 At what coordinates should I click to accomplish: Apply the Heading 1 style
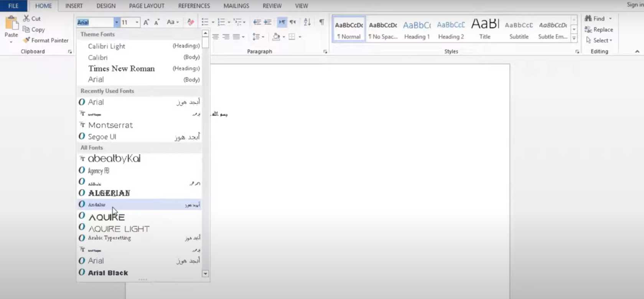click(417, 30)
